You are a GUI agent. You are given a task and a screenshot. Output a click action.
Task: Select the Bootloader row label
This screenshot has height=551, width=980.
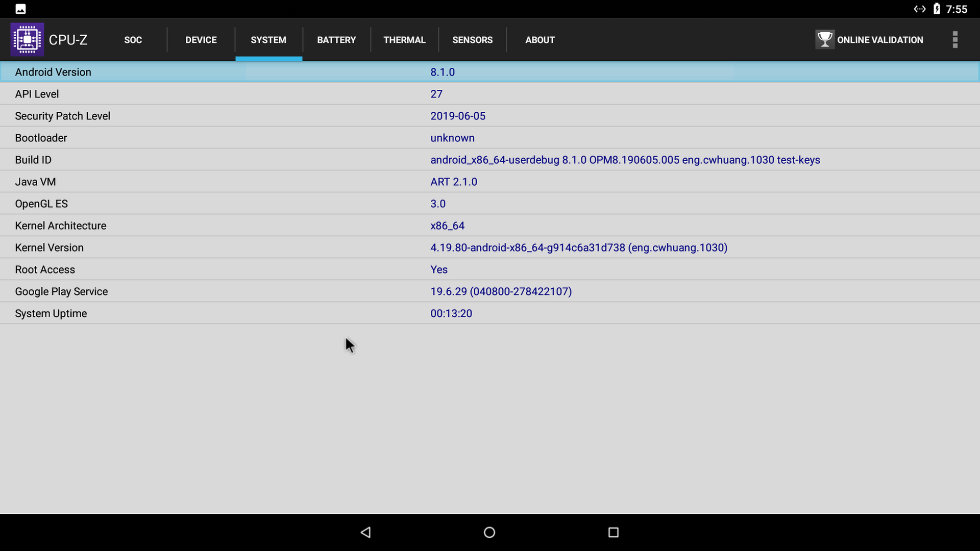tap(41, 138)
